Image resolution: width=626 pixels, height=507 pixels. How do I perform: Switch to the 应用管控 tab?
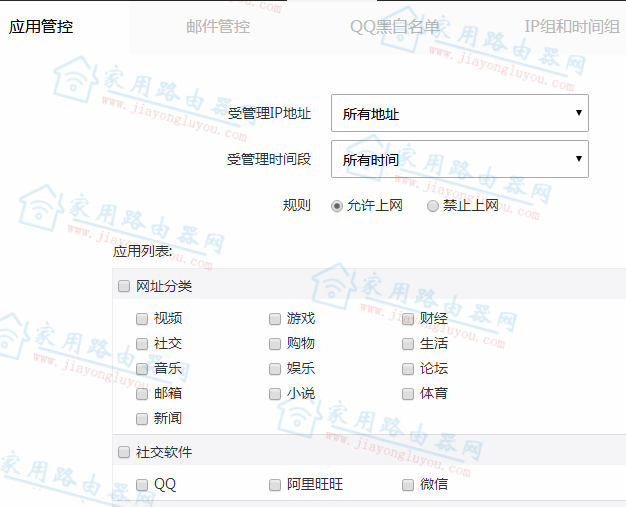[x=41, y=27]
